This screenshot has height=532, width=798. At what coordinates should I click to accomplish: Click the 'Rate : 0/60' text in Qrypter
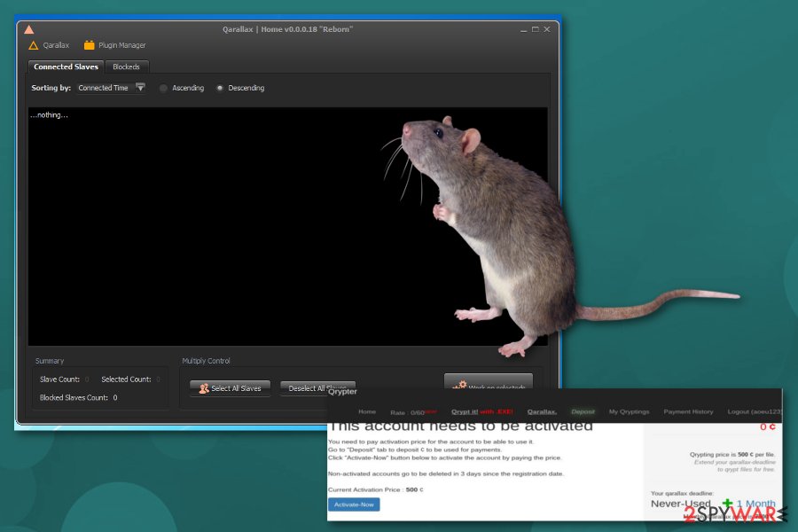pyautogui.click(x=407, y=412)
